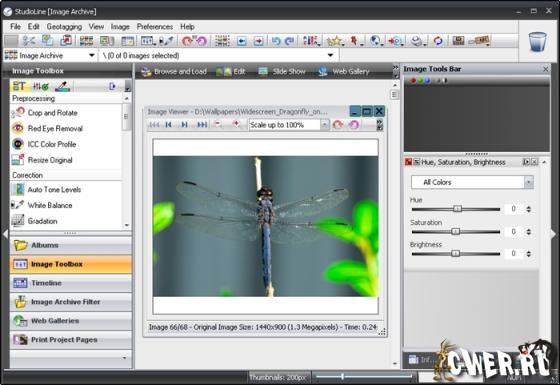
Task: Click the Saturation slider handle
Action: [x=455, y=231]
